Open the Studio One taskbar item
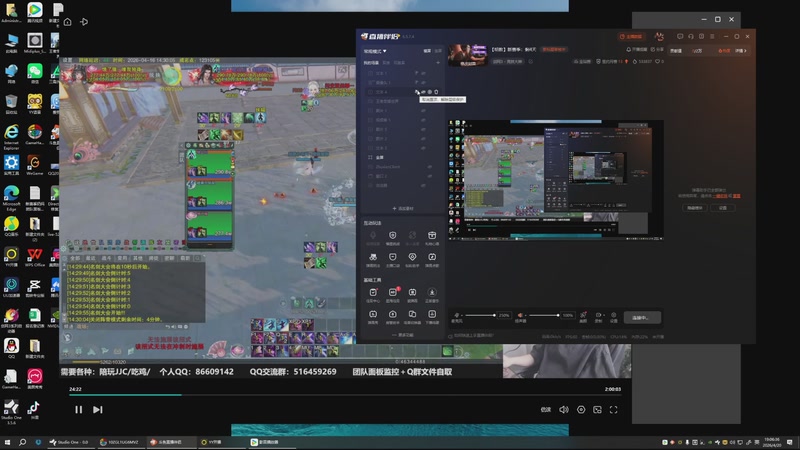The width and height of the screenshot is (800, 450). 69,442
